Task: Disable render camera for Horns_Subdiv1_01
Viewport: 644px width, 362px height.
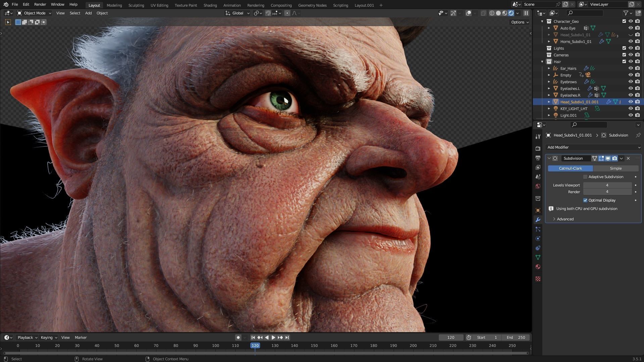Action: point(637,41)
